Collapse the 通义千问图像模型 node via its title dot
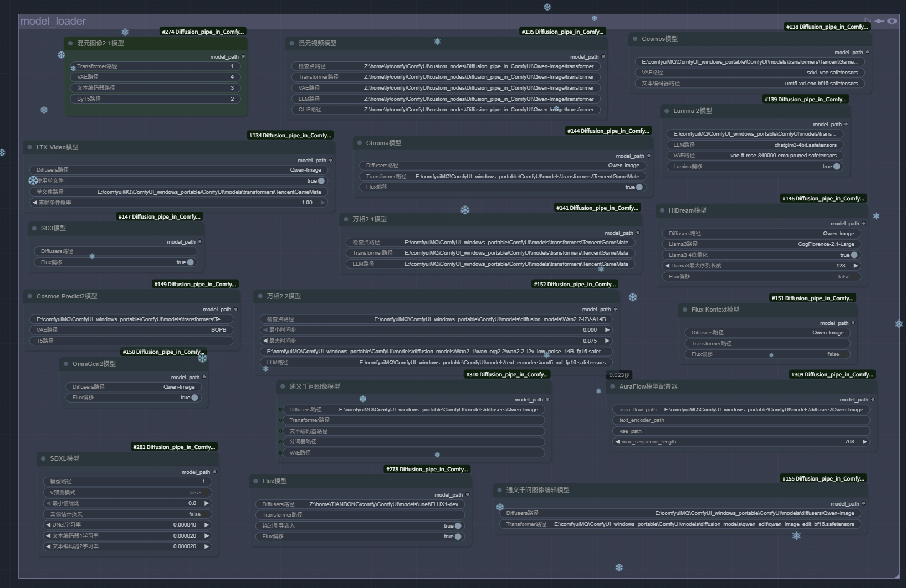The width and height of the screenshot is (906, 588). coord(283,386)
